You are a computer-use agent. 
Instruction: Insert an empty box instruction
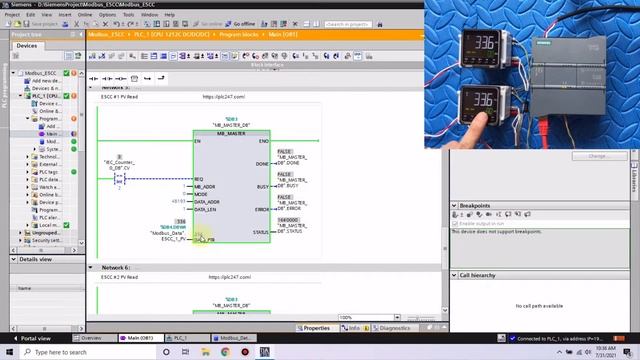pyautogui.click(x=134, y=78)
